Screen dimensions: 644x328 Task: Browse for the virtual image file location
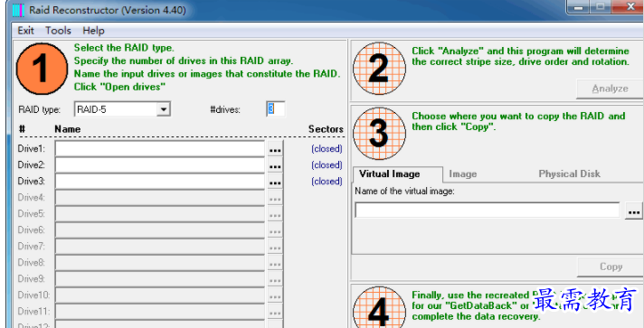point(634,211)
